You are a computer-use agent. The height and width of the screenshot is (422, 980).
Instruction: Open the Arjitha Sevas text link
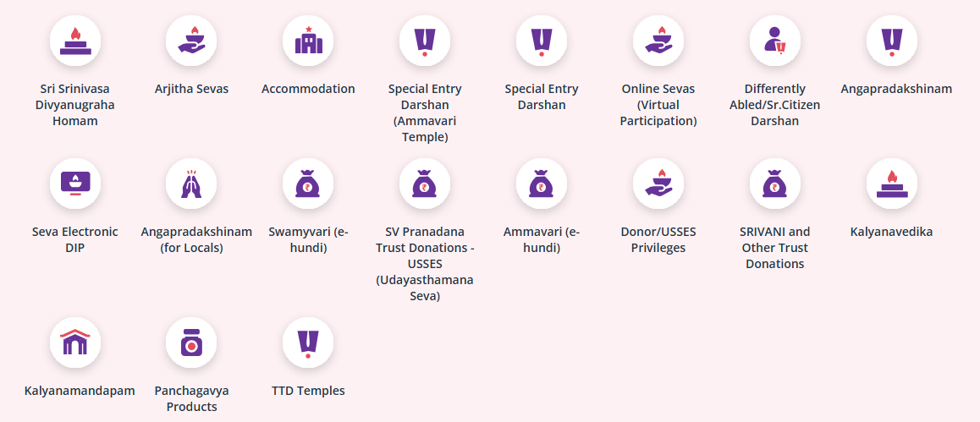pos(191,89)
